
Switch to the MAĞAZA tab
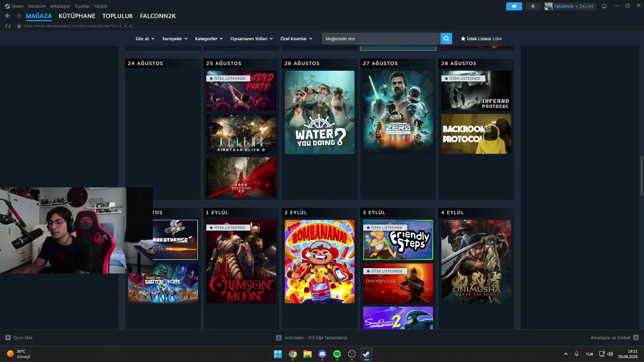[x=39, y=16]
